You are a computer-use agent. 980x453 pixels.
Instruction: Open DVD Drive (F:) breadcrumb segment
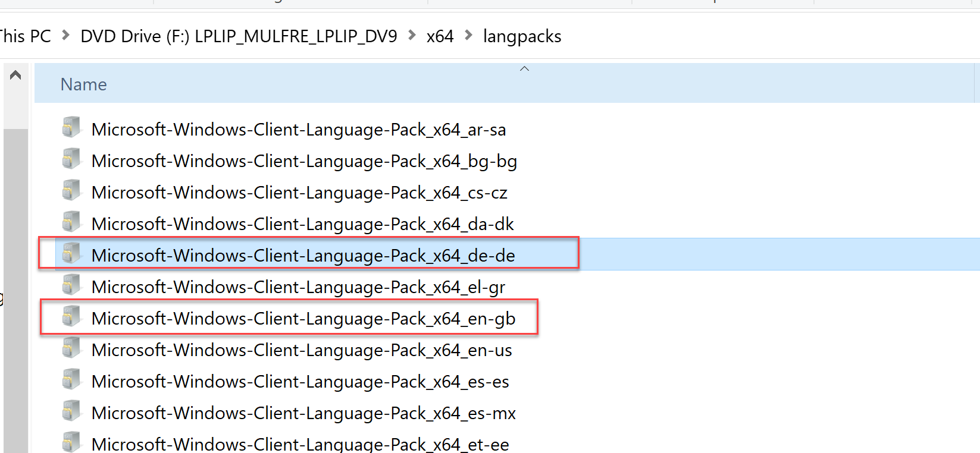click(239, 36)
